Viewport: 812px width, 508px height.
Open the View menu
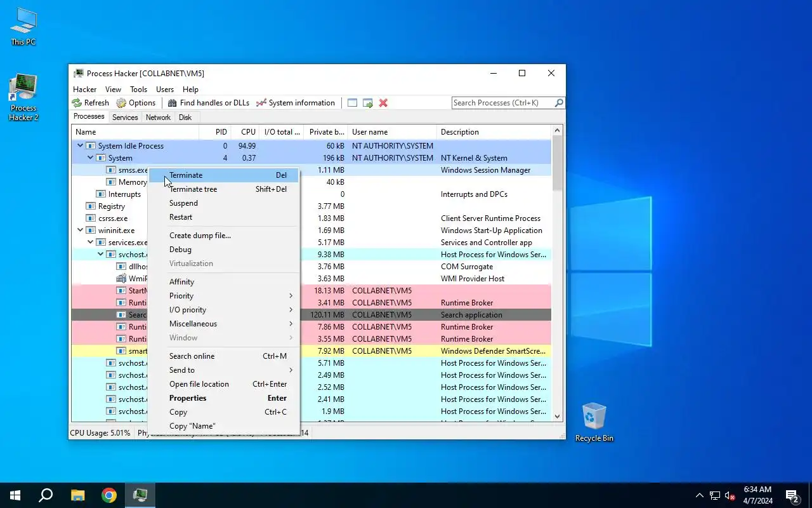(113, 90)
